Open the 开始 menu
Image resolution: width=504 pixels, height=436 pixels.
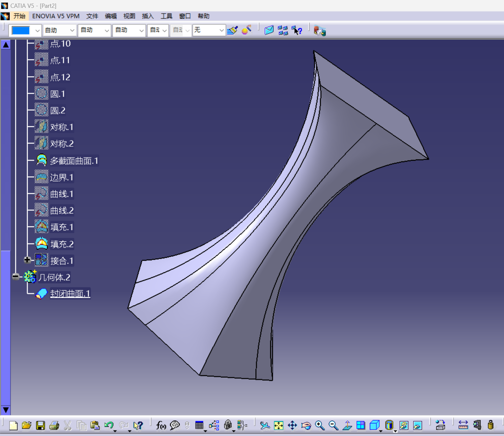click(19, 16)
